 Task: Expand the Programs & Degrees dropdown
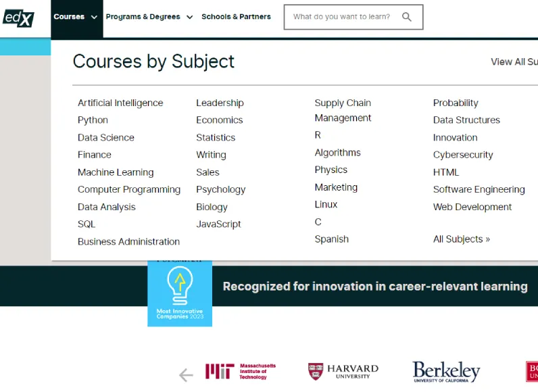click(149, 17)
